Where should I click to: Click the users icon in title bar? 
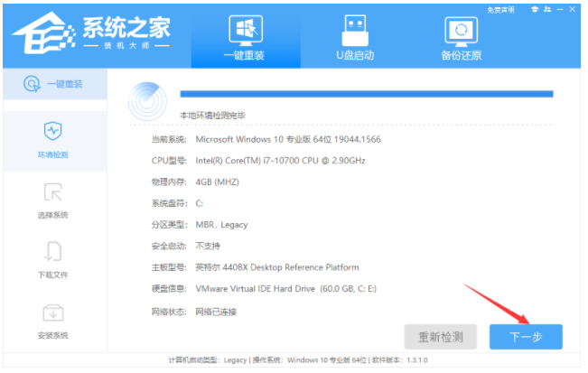point(547,9)
